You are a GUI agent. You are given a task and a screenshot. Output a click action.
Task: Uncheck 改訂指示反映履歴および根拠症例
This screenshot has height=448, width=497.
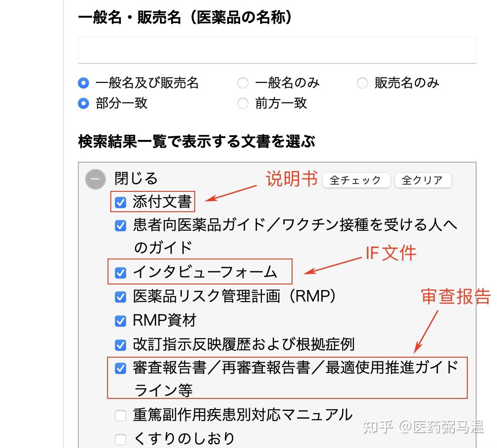[x=120, y=344]
